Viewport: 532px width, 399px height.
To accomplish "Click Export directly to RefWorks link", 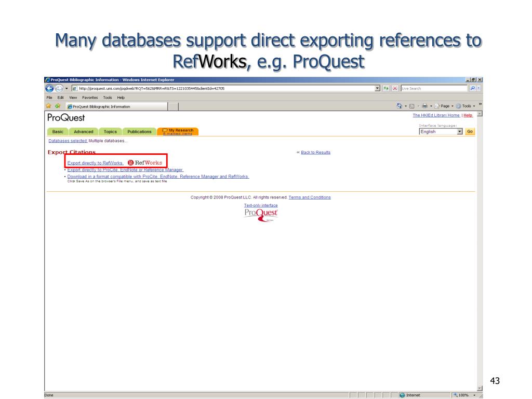I will click(95, 163).
